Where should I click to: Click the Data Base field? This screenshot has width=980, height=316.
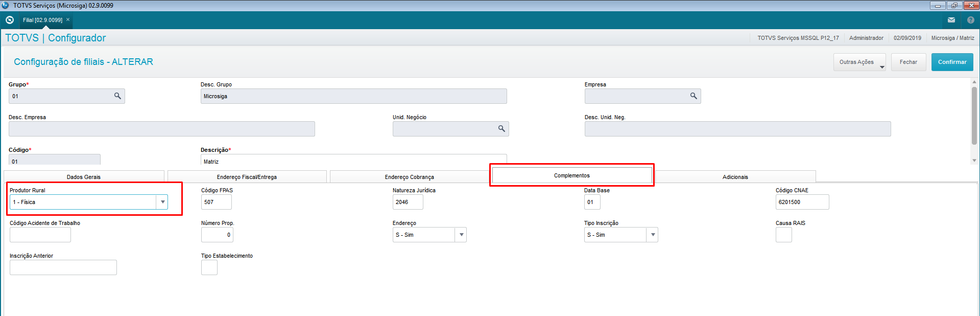tap(592, 202)
